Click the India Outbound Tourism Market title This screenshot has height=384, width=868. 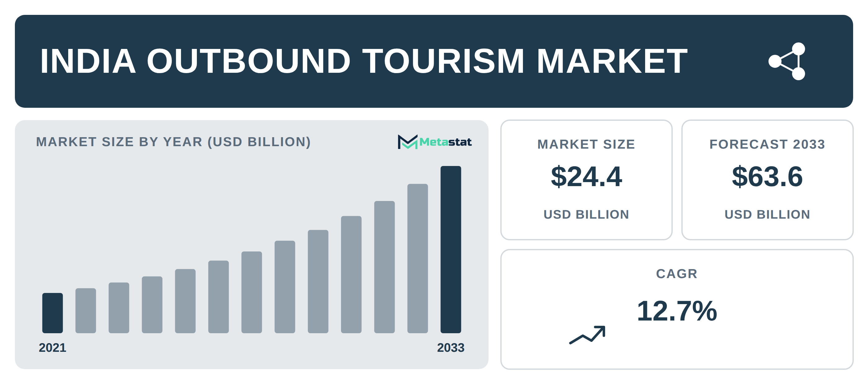pos(364,61)
